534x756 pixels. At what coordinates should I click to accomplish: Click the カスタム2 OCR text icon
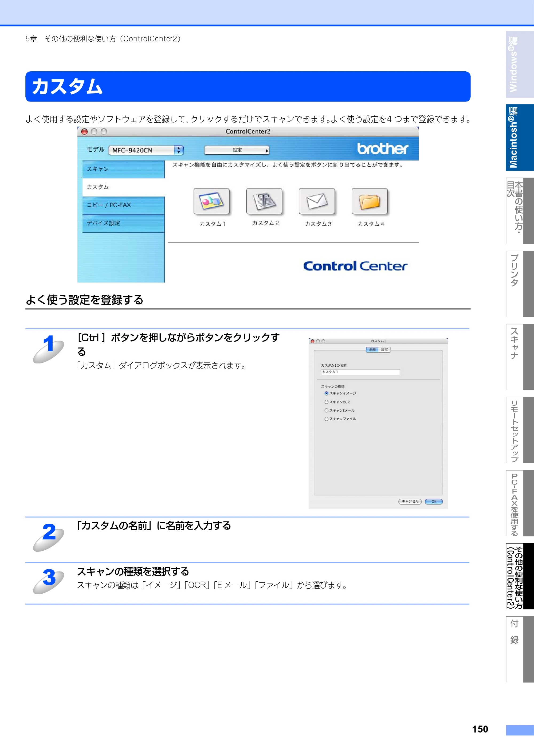click(264, 201)
